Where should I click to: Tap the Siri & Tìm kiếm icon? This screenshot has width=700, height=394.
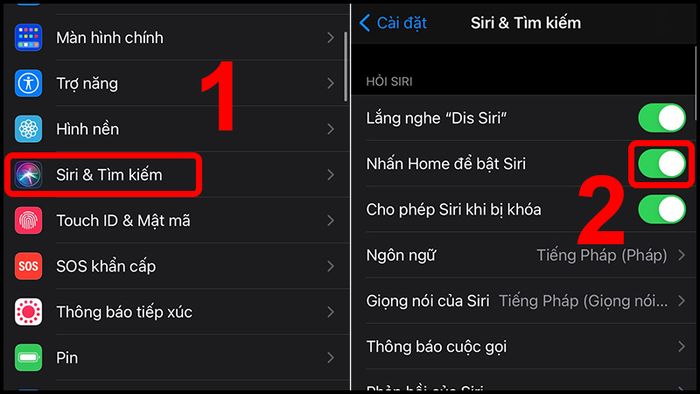tap(28, 174)
